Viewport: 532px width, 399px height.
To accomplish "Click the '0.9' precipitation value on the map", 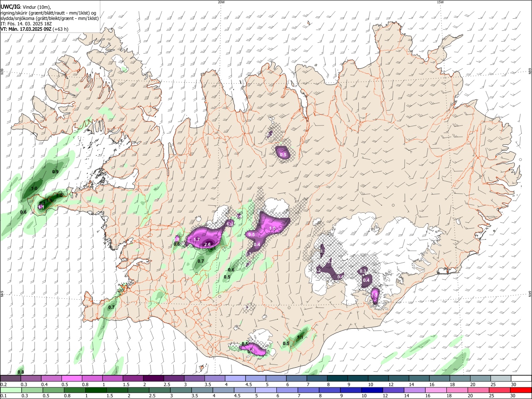I will click(x=55, y=172).
